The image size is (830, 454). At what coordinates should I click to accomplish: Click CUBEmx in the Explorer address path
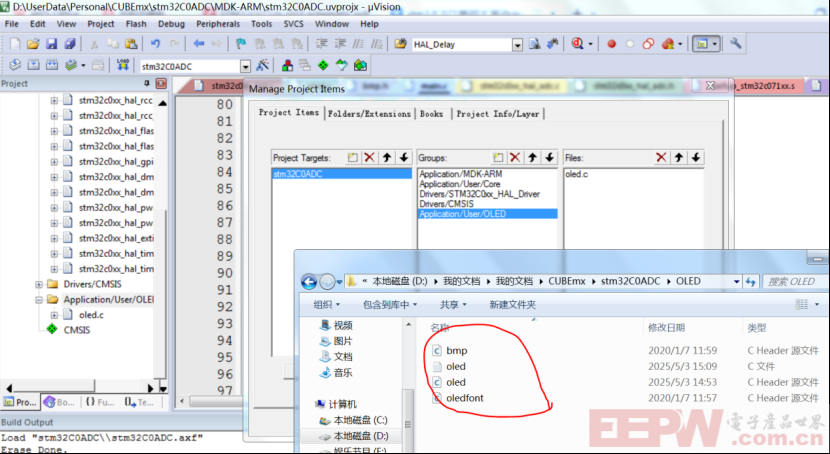click(x=566, y=282)
